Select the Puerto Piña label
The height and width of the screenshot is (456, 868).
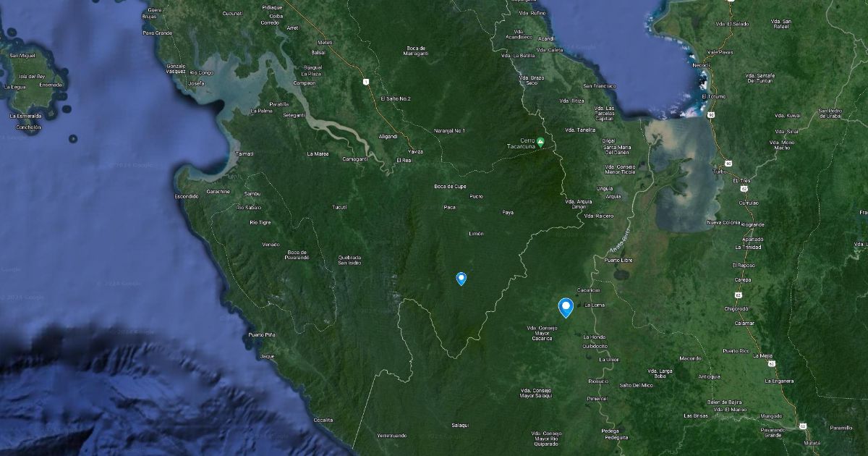(x=262, y=334)
